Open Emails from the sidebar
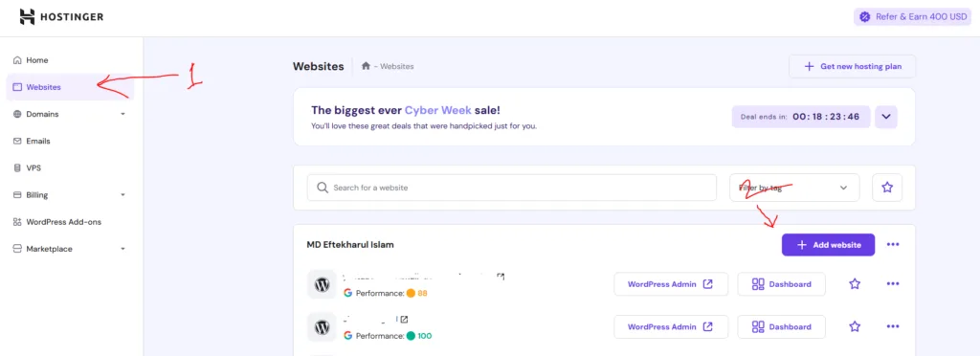980x356 pixels. pos(38,141)
